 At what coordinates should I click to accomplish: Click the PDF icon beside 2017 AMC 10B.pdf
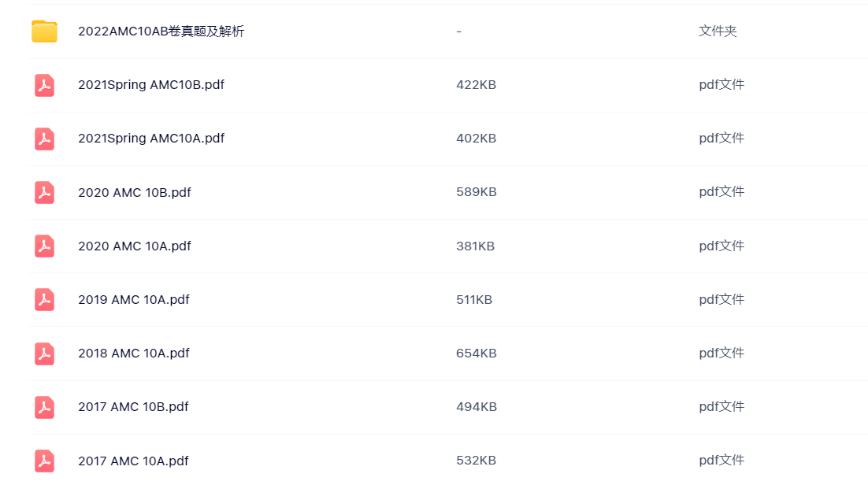tap(44, 407)
